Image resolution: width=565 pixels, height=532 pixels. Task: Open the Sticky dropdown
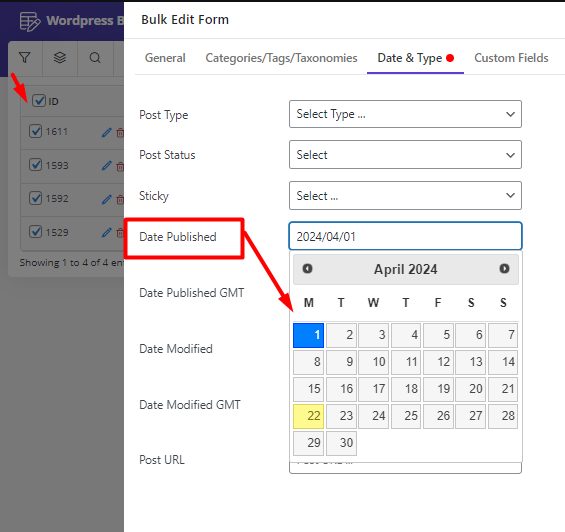tap(405, 195)
